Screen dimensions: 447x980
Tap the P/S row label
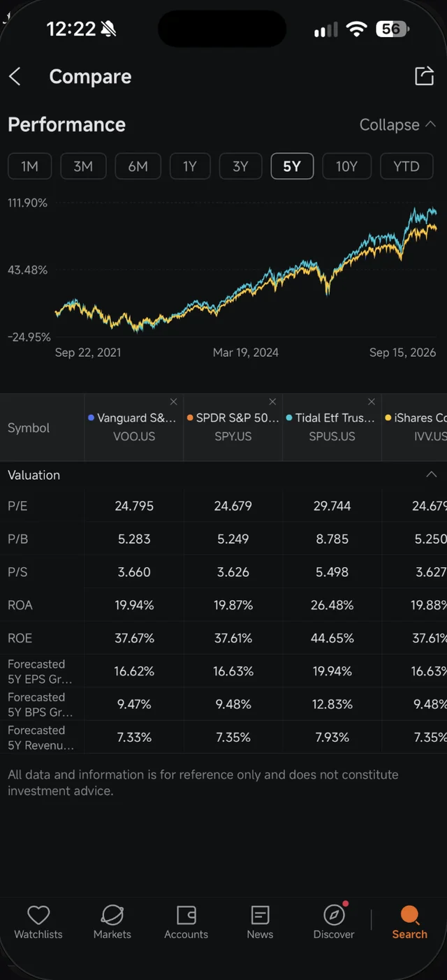click(x=17, y=571)
